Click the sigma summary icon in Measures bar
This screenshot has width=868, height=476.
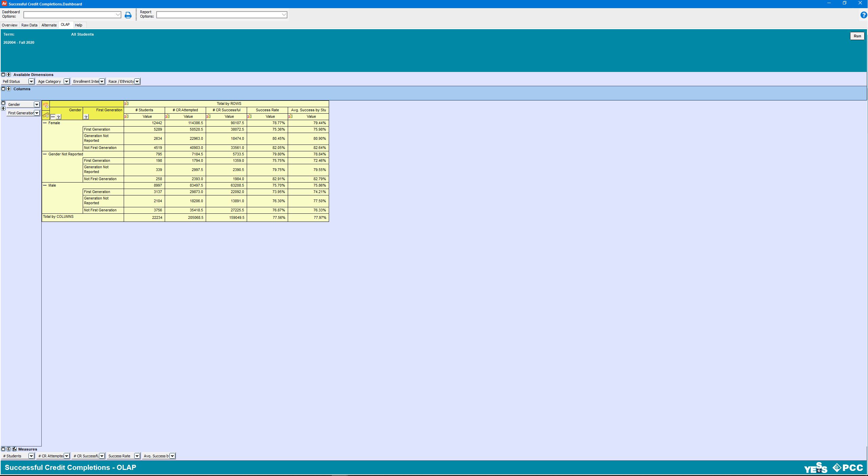click(8, 449)
